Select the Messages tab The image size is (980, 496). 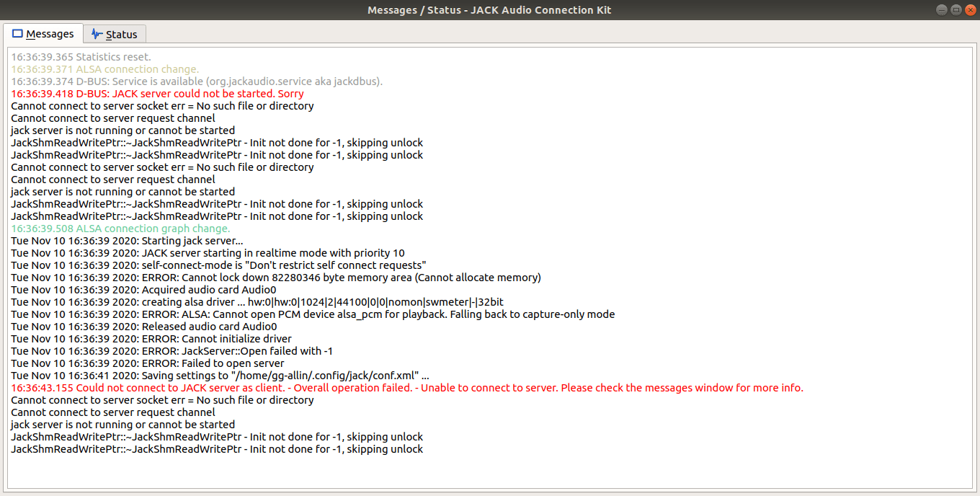pyautogui.click(x=43, y=33)
